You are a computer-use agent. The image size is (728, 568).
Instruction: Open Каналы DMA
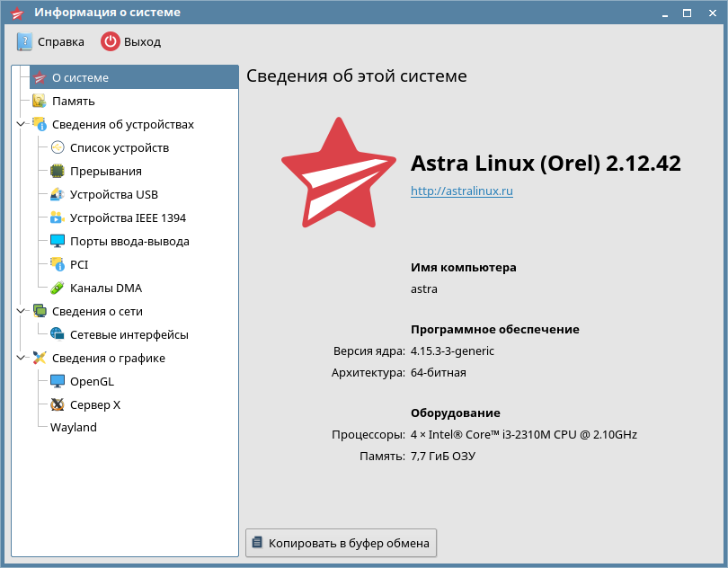coord(106,288)
